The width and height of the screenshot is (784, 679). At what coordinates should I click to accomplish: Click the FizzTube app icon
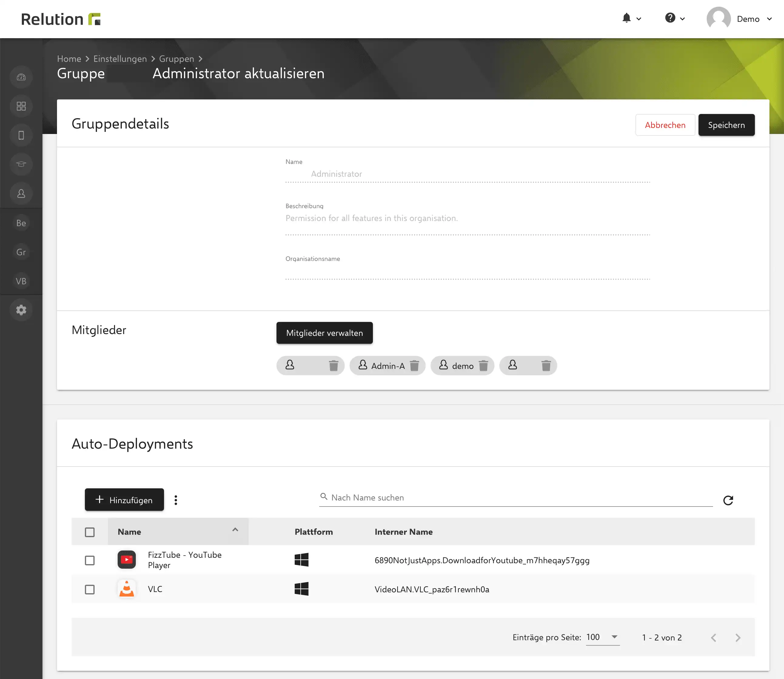[126, 560]
